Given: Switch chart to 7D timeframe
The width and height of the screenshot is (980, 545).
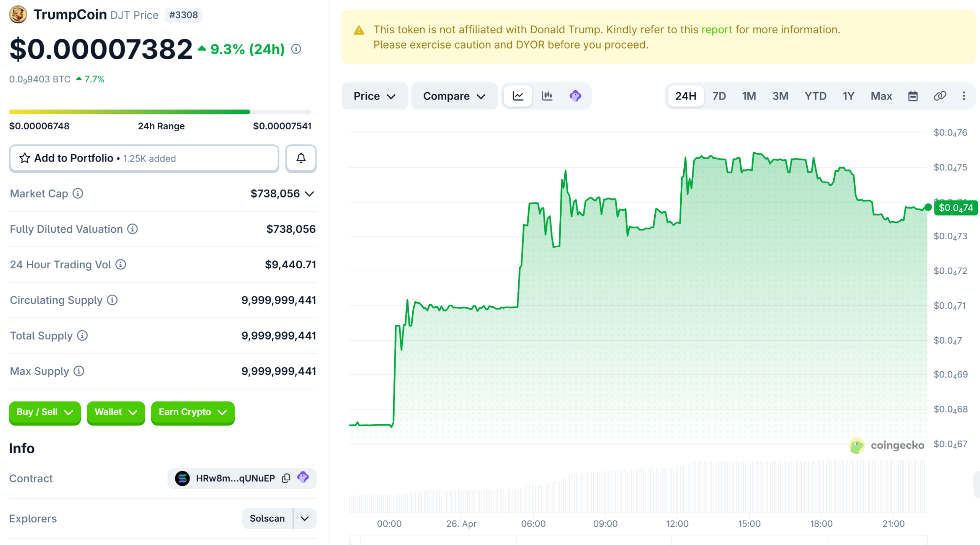Looking at the screenshot, I should 719,96.
